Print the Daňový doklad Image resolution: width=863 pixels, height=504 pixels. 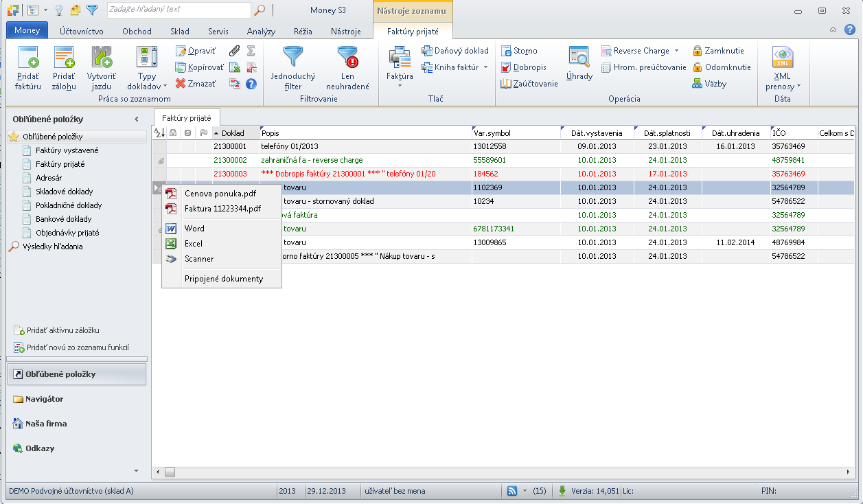(x=455, y=51)
